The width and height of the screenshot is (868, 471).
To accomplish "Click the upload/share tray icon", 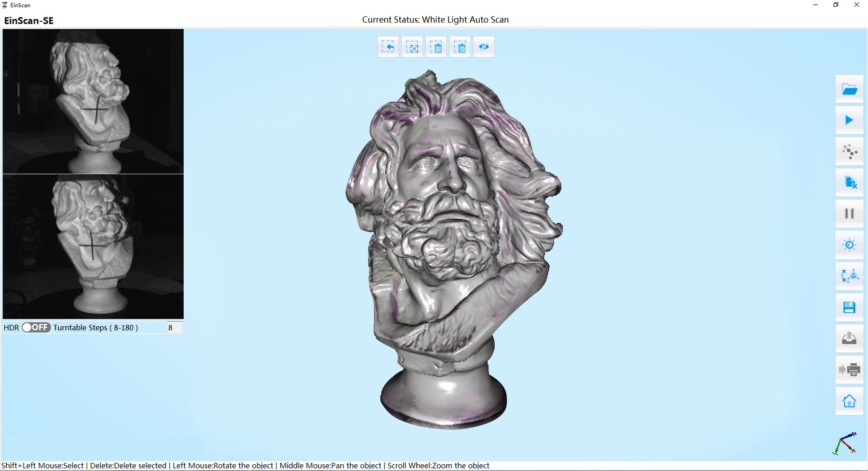I will point(849,339).
